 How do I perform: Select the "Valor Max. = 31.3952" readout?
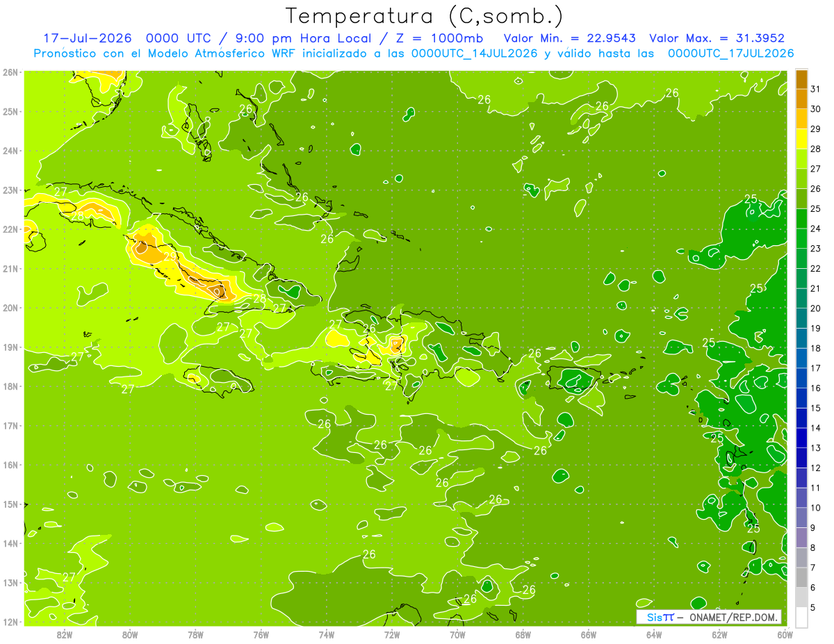717,38
